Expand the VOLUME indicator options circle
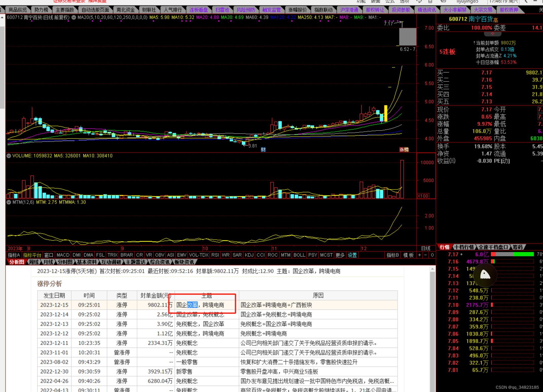The height and width of the screenshot is (392, 543). 9,156
